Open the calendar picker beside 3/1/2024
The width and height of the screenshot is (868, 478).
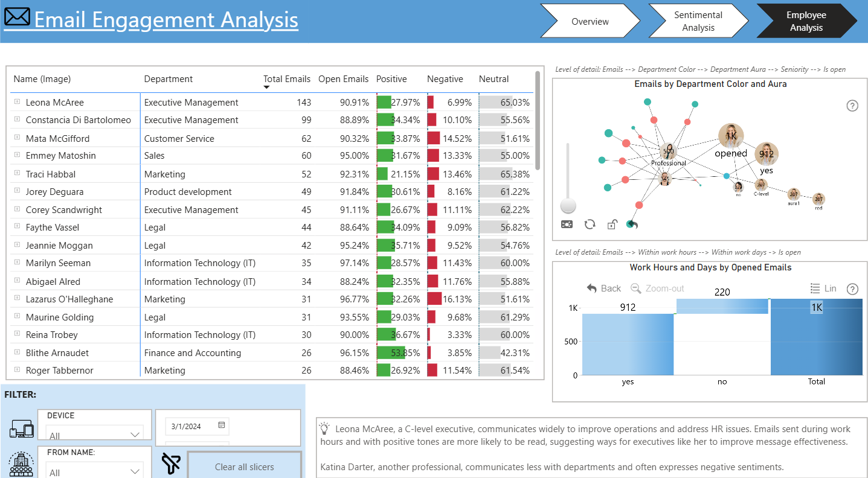pyautogui.click(x=222, y=425)
